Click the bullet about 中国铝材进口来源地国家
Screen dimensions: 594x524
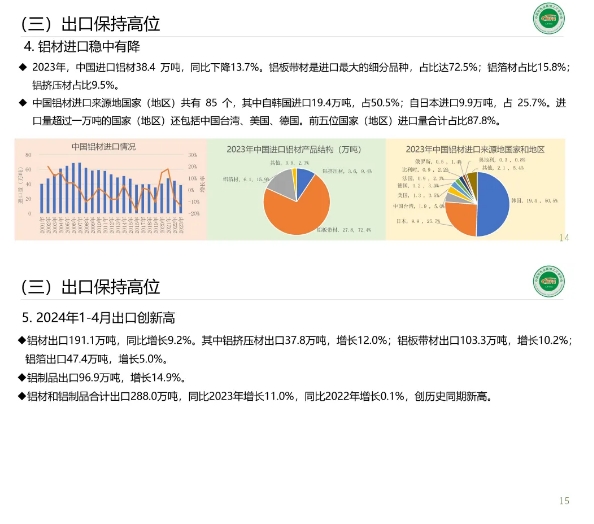[x=292, y=112]
